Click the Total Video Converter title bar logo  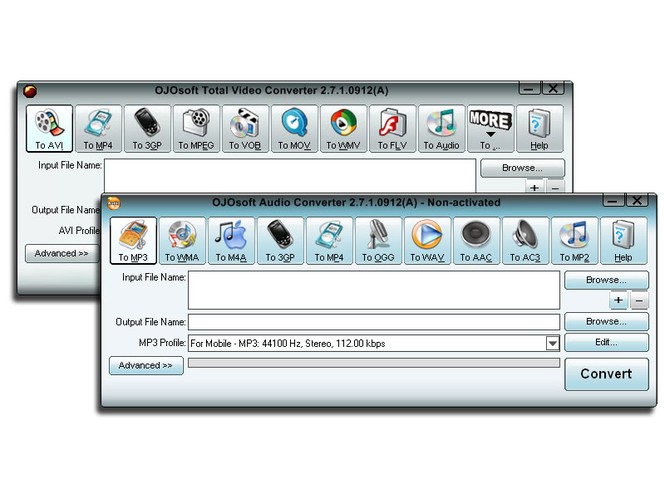[x=30, y=91]
